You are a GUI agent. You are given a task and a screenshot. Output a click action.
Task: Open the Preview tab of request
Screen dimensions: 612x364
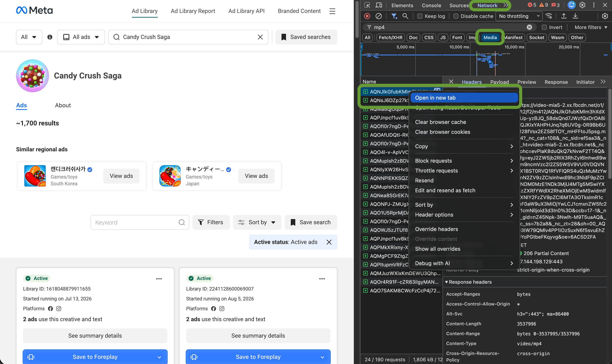coord(526,82)
